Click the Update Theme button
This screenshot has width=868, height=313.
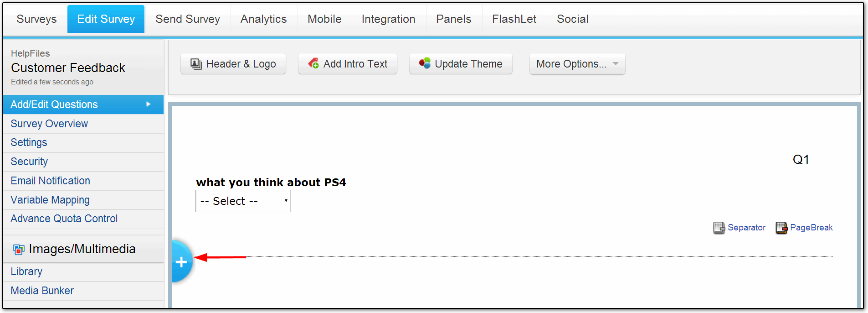[x=461, y=64]
